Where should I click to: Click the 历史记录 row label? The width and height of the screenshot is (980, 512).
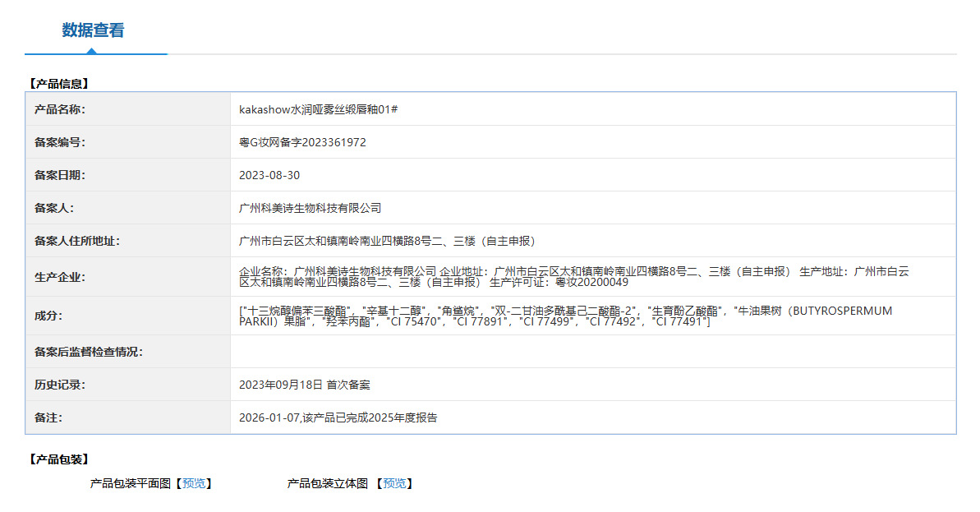tap(60, 385)
